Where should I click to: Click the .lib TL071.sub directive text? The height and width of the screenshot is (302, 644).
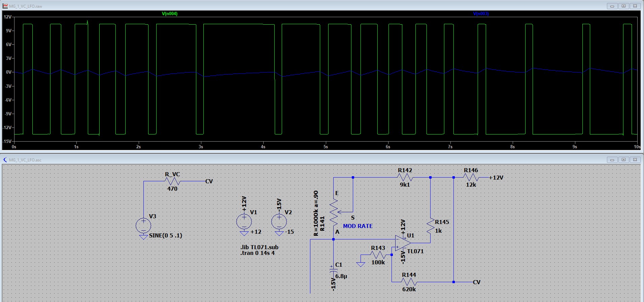[260, 247]
